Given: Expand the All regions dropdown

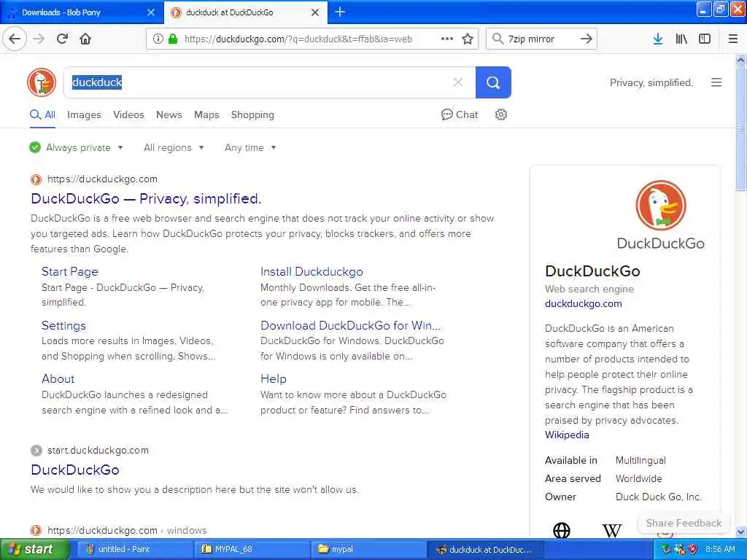Looking at the screenshot, I should click(174, 147).
